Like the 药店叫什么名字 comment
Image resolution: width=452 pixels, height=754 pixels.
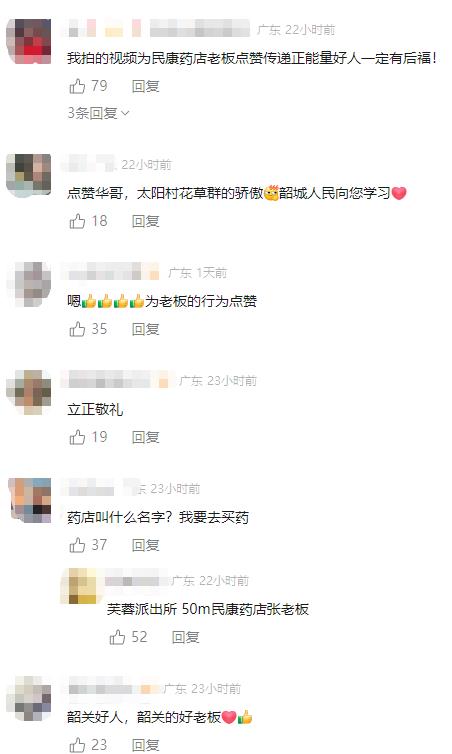[x=77, y=545]
